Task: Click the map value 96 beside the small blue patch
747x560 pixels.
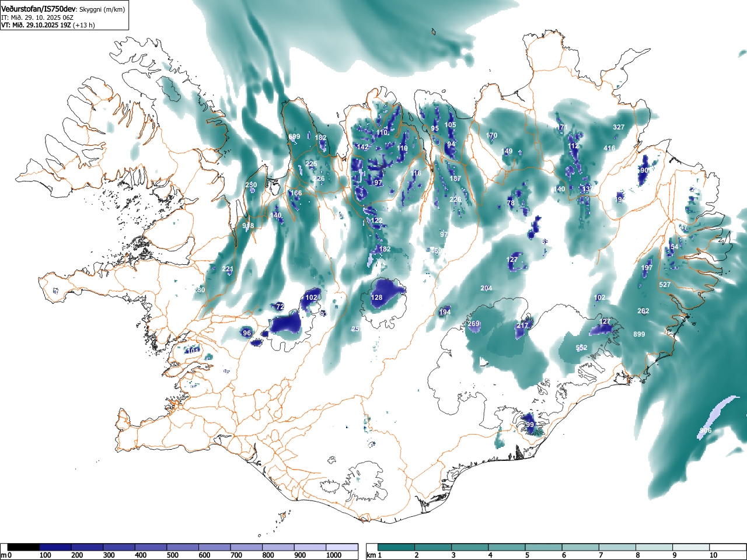Action: [x=247, y=333]
